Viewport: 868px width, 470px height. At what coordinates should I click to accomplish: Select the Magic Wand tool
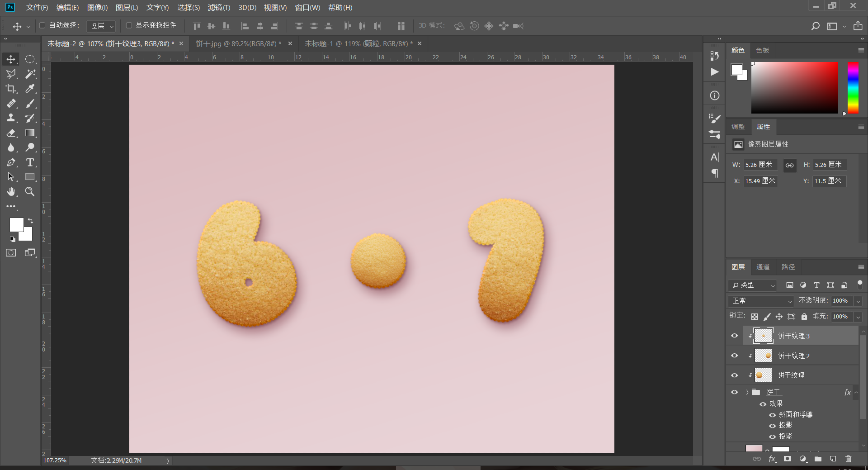(x=30, y=74)
